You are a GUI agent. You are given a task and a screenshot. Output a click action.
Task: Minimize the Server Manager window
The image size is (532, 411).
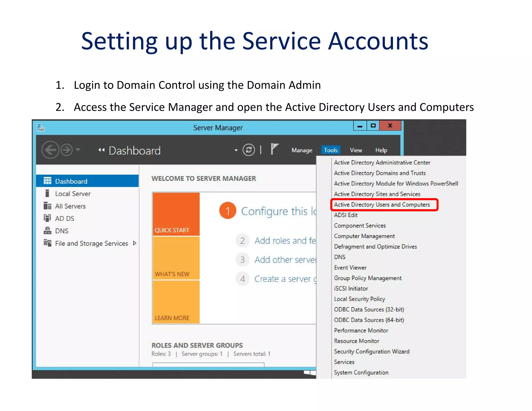360,126
